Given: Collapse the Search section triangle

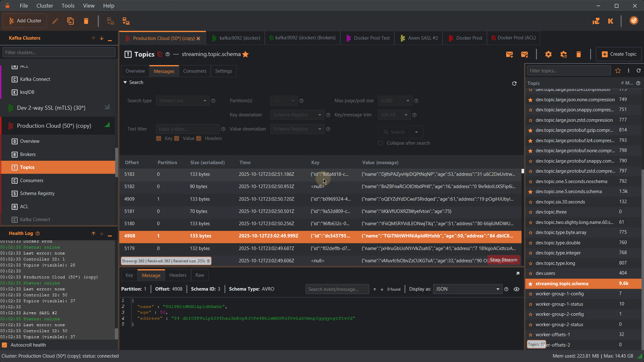Looking at the screenshot, I should 125,82.
